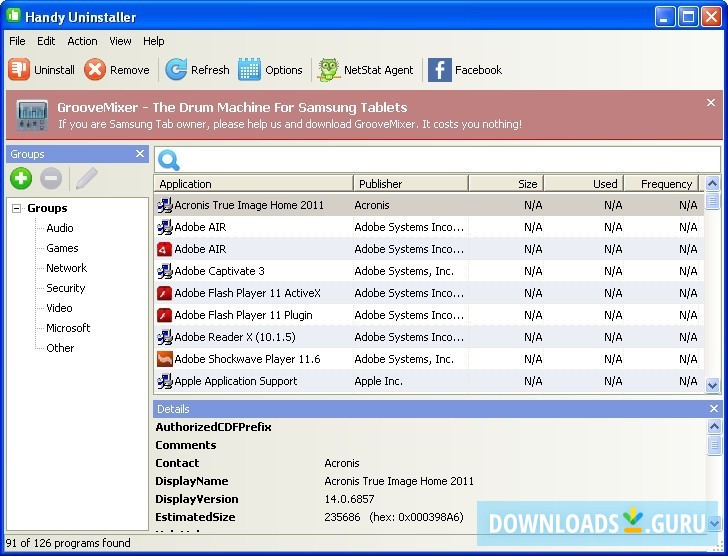Open the View menu
This screenshot has width=728, height=556.
[x=120, y=41]
